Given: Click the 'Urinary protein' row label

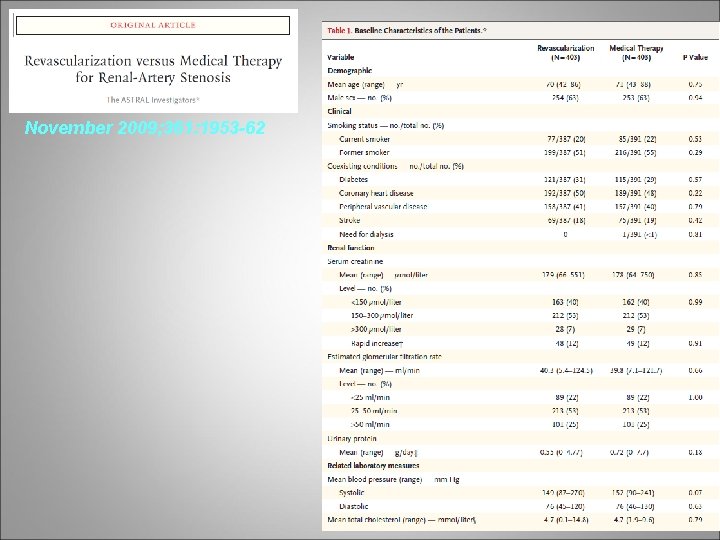Looking at the screenshot, I should coord(352,439).
